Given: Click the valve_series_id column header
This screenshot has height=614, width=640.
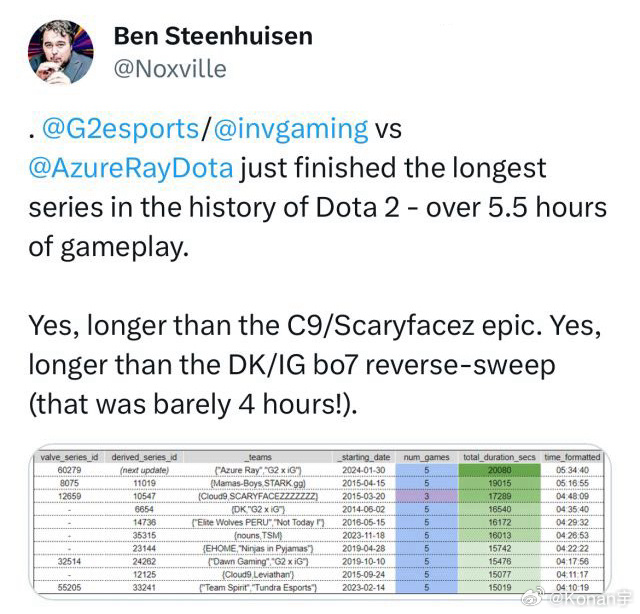Looking at the screenshot, I should pos(61,457).
